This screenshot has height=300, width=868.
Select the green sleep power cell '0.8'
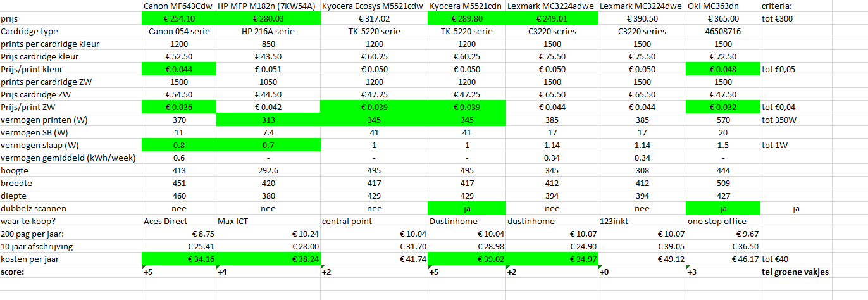tap(178, 146)
